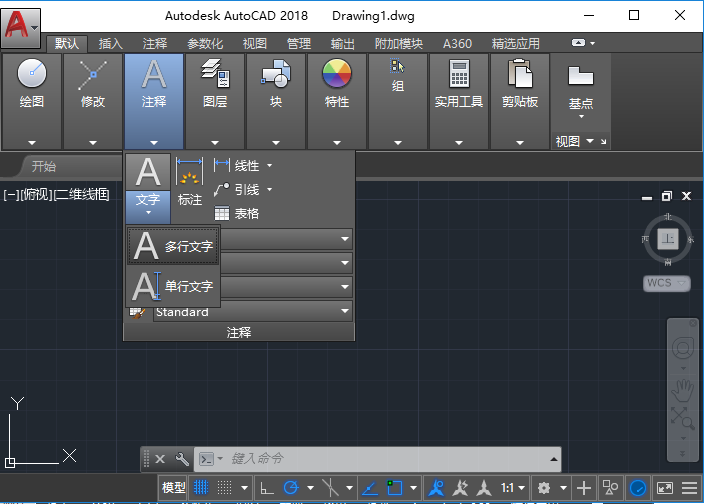
Task: Expand the 文字 text dropdown arrow
Action: [x=148, y=213]
